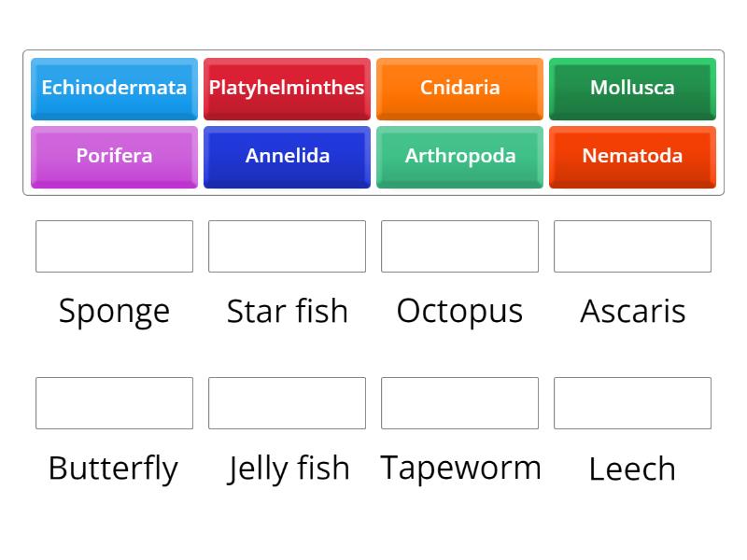Click the answer box above Ascaris
747x560 pixels.
pos(632,246)
